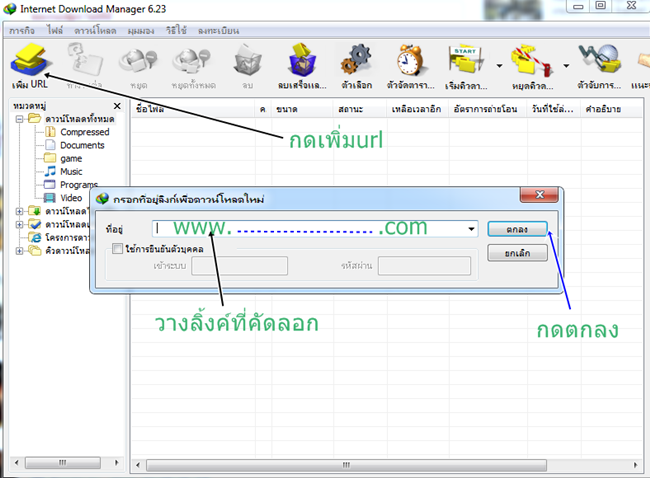Sort by ขนาด (Size) column
The height and width of the screenshot is (478, 650).
pos(303,109)
